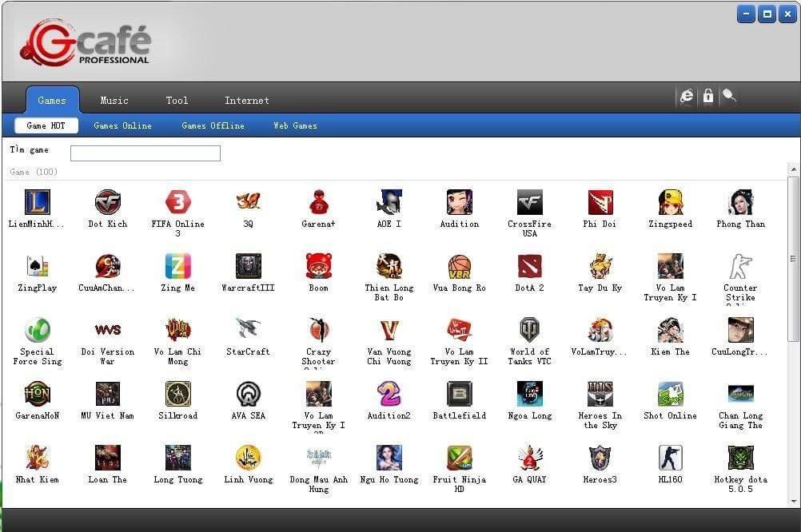The width and height of the screenshot is (801, 532).
Task: Click the game list scrollbar thumb
Action: (x=793, y=259)
